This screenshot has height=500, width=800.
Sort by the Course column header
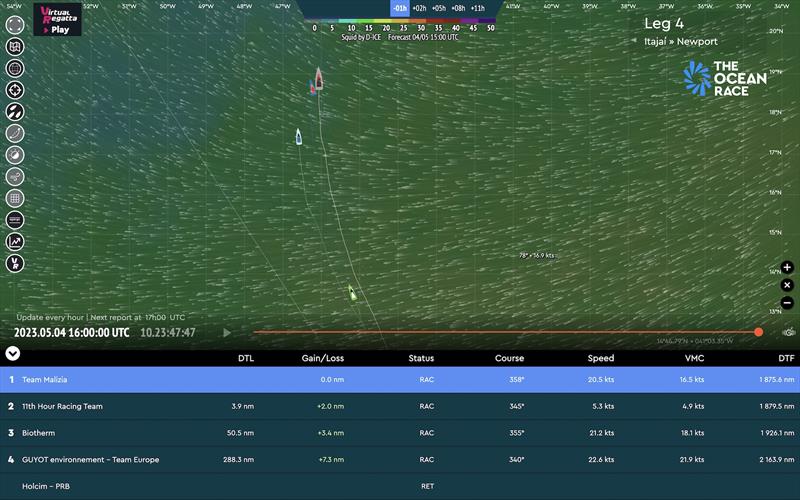point(509,358)
